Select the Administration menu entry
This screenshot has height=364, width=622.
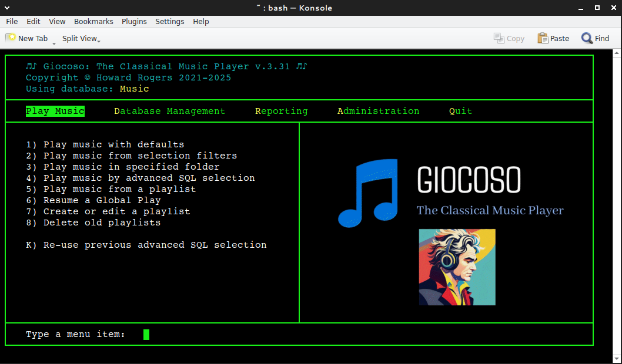click(x=378, y=110)
